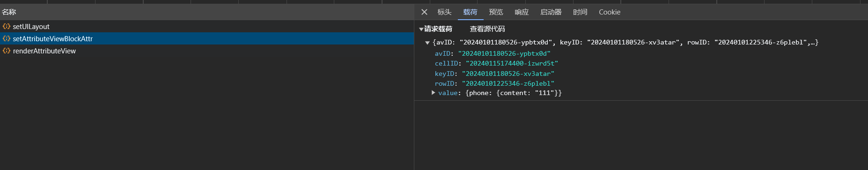Collapse the payload root object triangle
868x170 pixels.
(427, 43)
